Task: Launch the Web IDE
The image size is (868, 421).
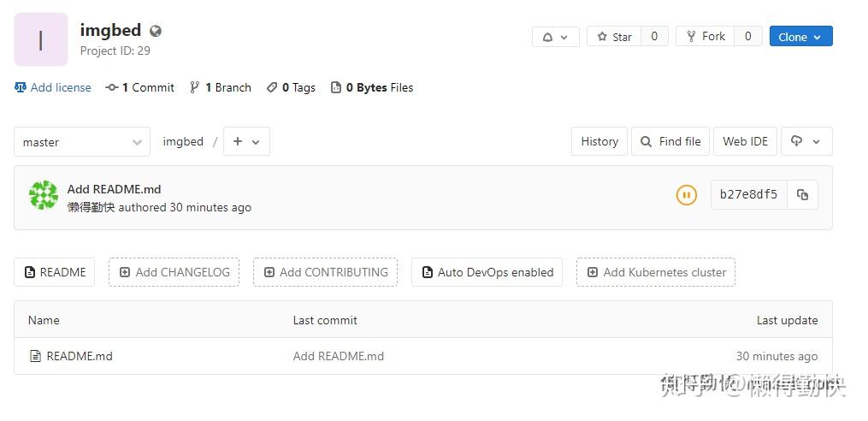Action: 745,142
